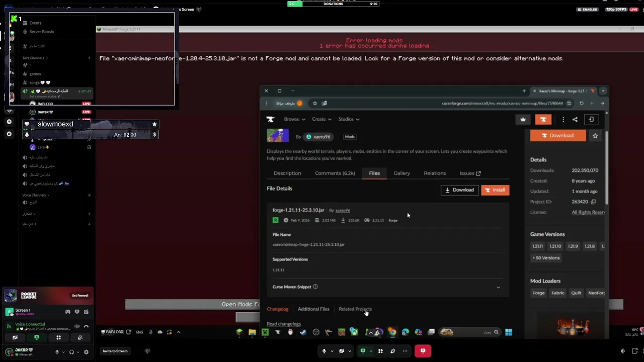Switch to the Changelog tab
The height and width of the screenshot is (362, 644).
[x=277, y=309]
